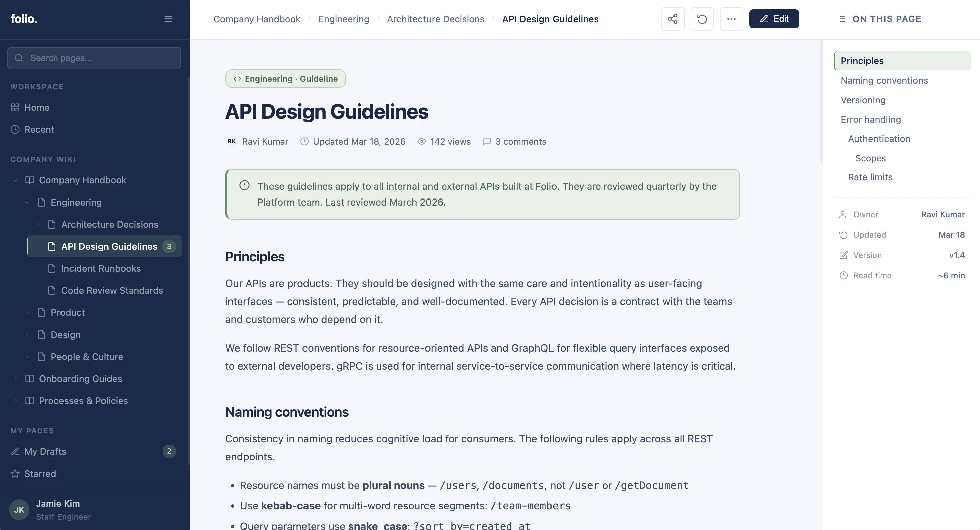Click the comments speech bubble icon

click(487, 142)
